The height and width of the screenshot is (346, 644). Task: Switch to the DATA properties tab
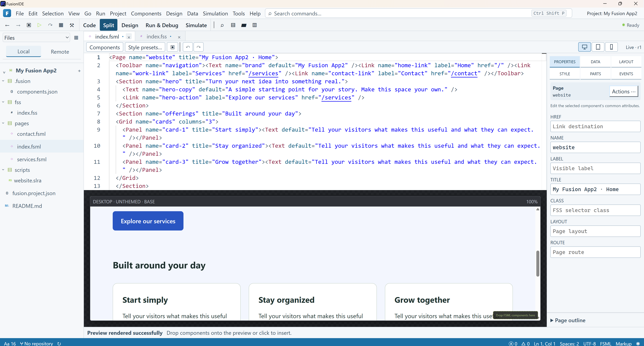(595, 62)
